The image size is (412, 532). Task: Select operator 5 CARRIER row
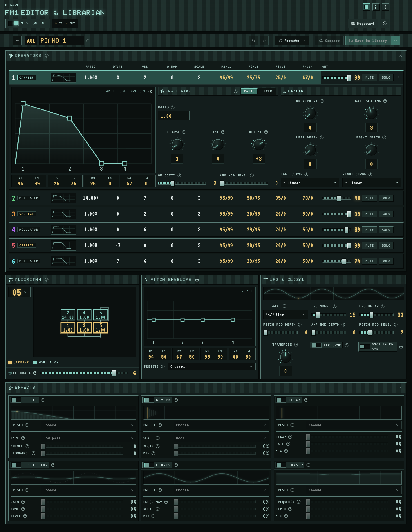(206, 245)
